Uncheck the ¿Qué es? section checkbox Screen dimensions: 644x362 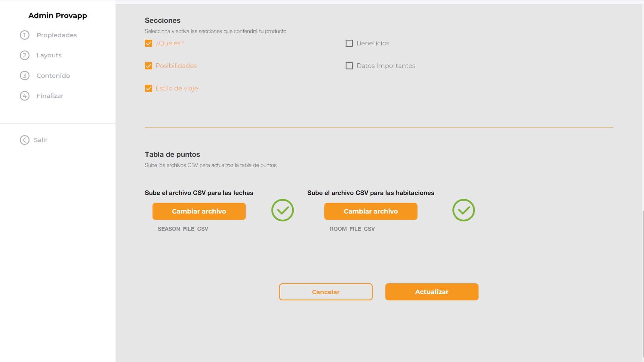coord(149,43)
